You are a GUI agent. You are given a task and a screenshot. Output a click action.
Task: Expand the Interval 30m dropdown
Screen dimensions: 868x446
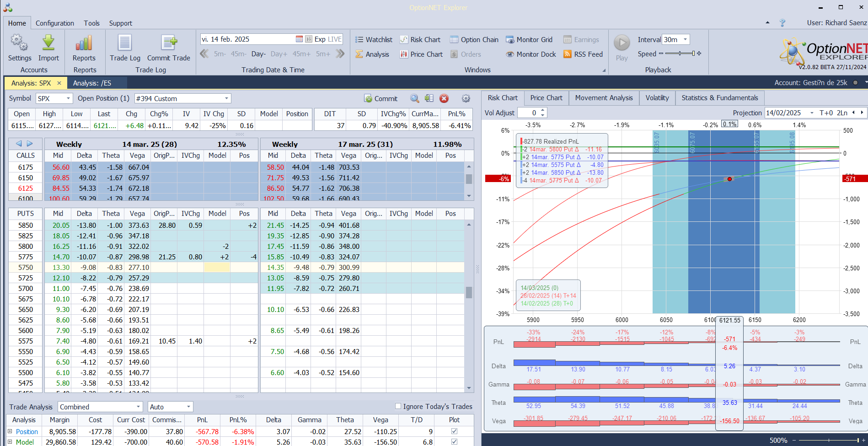[x=685, y=40]
